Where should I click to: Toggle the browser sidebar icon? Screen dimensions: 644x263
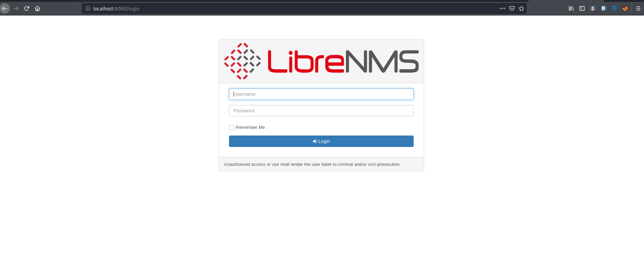[x=582, y=8]
